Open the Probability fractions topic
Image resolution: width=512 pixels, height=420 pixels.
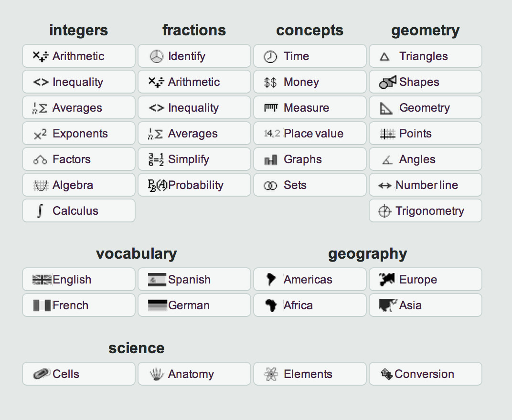(x=194, y=185)
